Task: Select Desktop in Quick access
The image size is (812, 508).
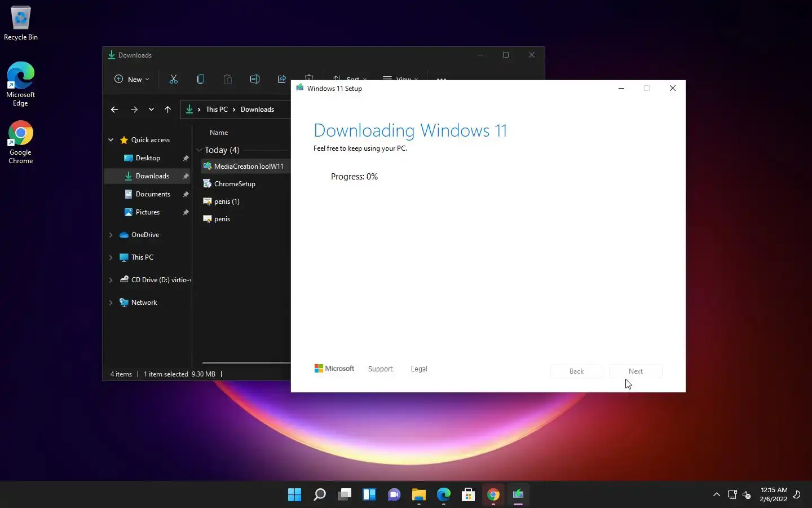Action: coord(148,158)
